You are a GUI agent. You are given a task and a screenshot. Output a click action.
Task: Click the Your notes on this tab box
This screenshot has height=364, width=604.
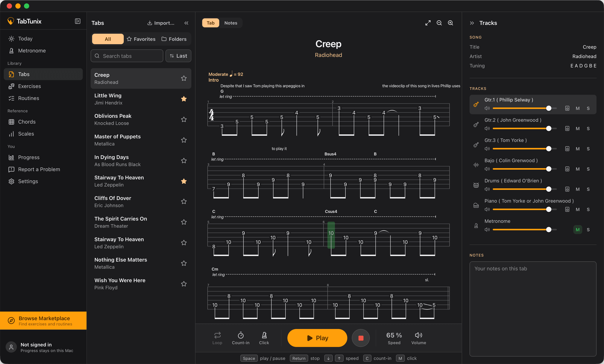click(532, 309)
